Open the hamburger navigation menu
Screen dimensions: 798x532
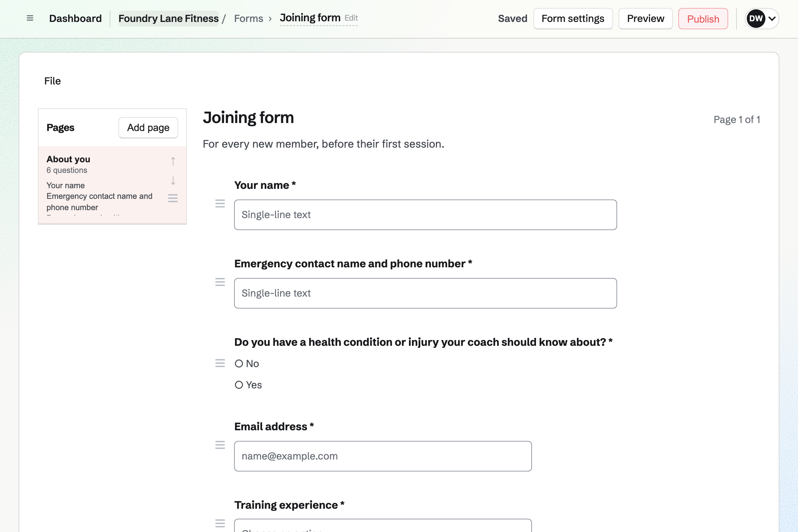pyautogui.click(x=30, y=18)
